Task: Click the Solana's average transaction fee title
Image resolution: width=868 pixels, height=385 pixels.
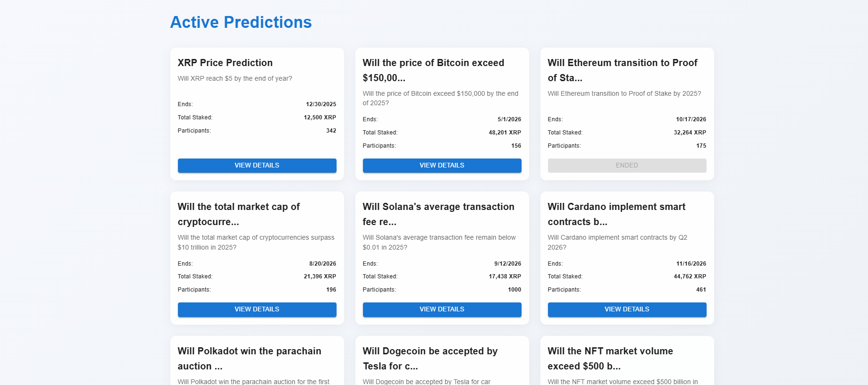Action: [x=438, y=214]
